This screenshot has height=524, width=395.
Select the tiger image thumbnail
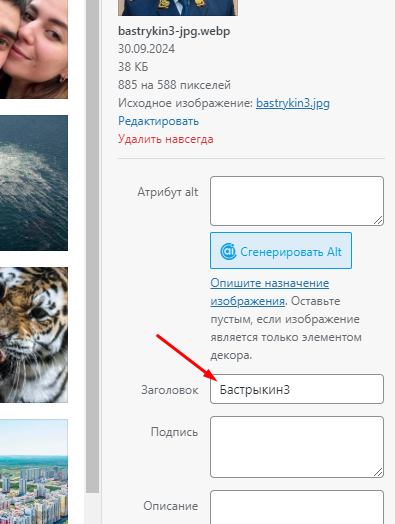34,335
